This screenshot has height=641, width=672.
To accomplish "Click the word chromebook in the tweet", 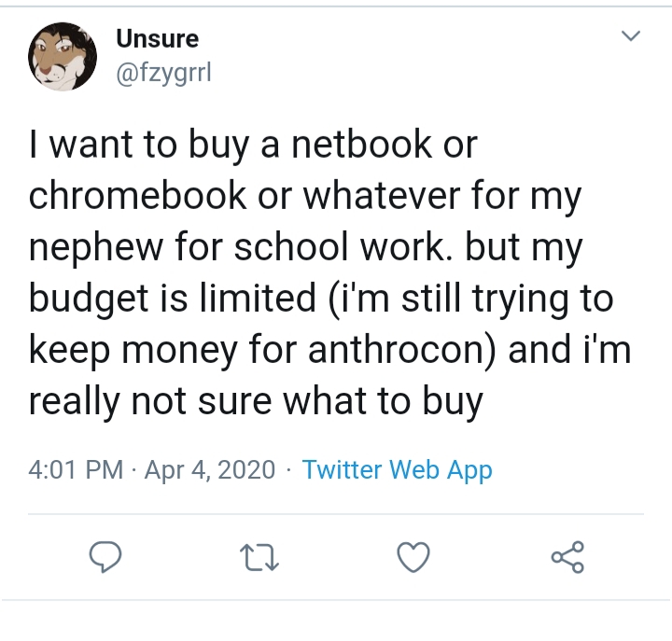I will [138, 195].
